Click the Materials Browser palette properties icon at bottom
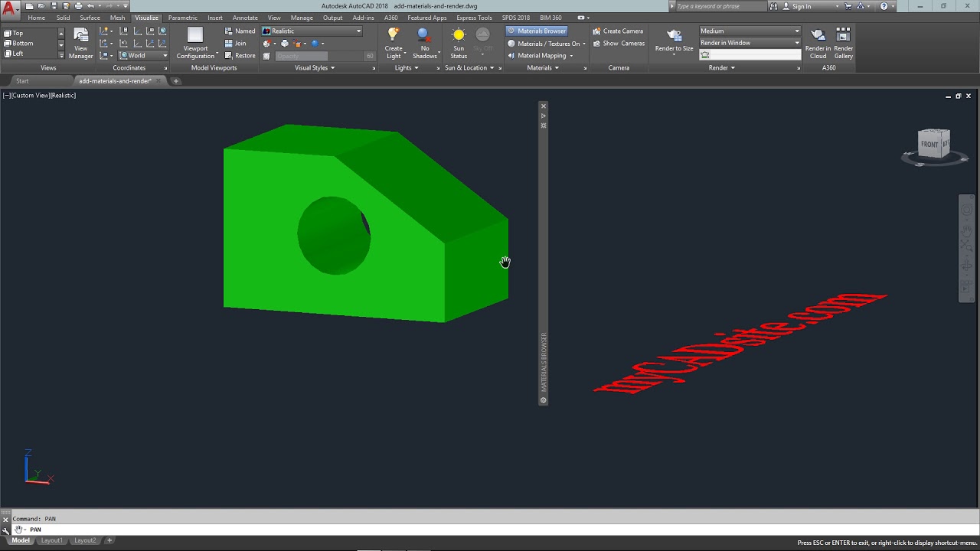 point(544,400)
